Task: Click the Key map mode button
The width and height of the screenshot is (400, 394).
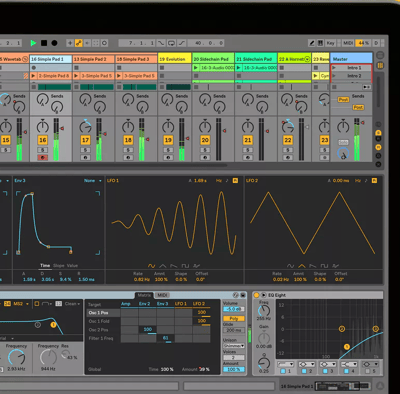Action: [330, 43]
